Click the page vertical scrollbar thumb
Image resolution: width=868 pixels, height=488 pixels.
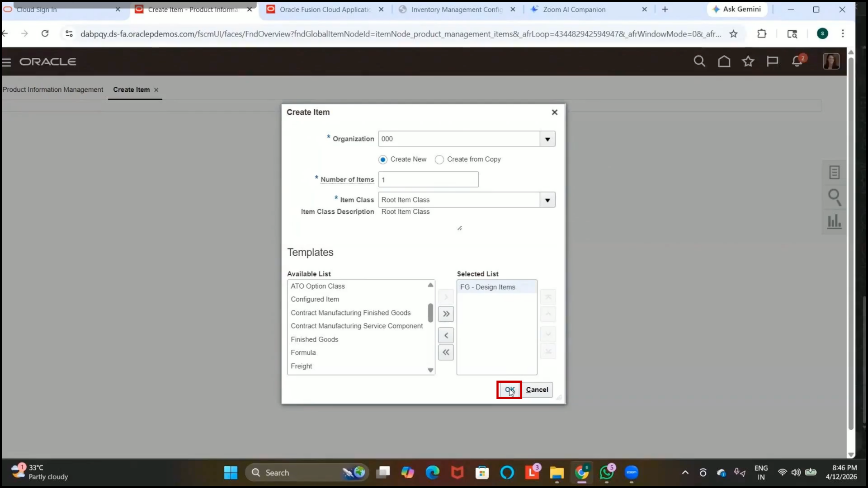coord(851,244)
